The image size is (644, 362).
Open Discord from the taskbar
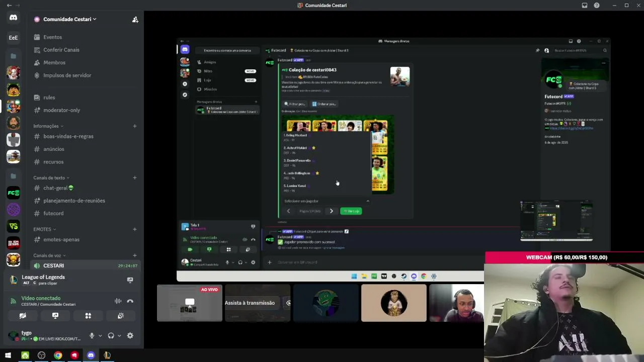click(91, 355)
